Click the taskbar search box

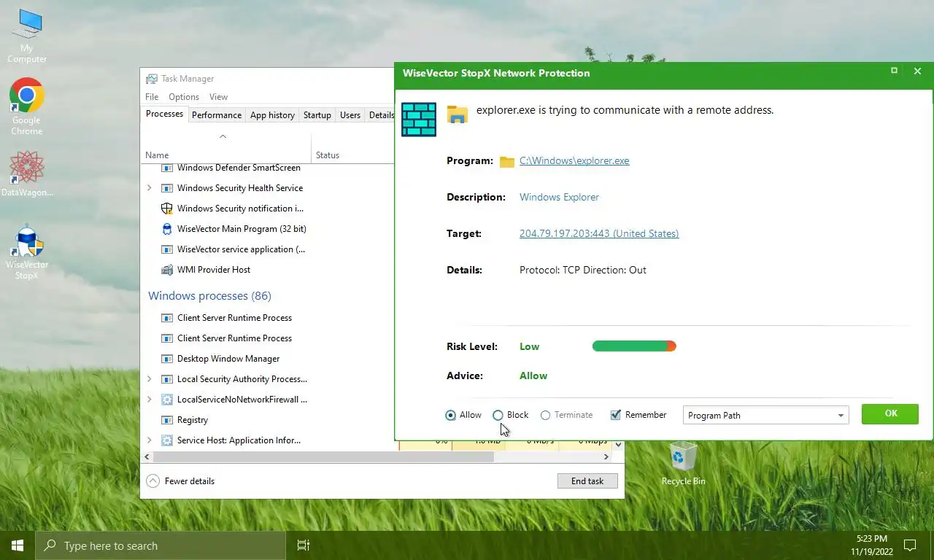[x=161, y=545]
